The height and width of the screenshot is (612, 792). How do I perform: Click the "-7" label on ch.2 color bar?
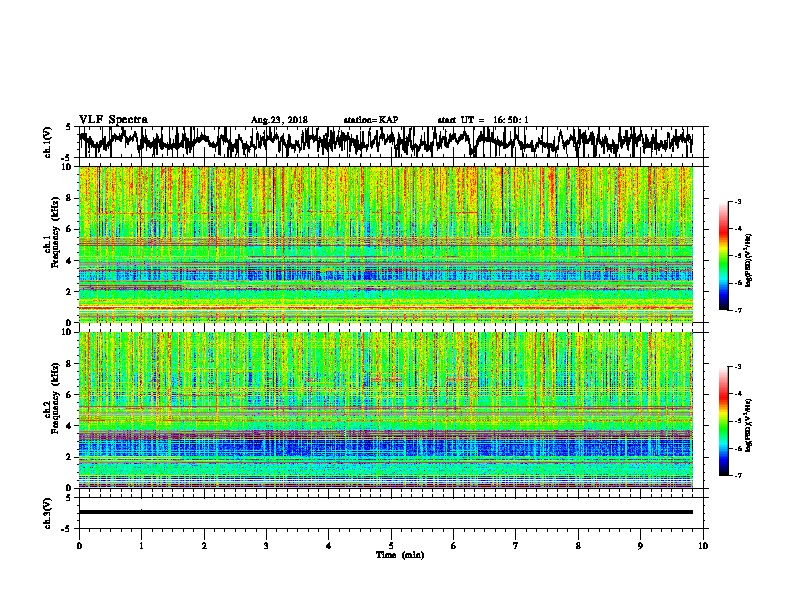coord(738,476)
